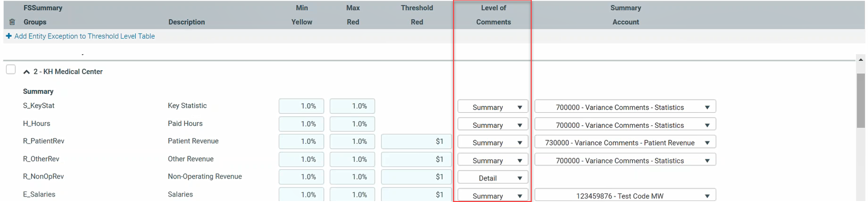This screenshot has width=868, height=202.
Task: Open Level of Comments dropdown for H_Hours
Action: point(493,125)
